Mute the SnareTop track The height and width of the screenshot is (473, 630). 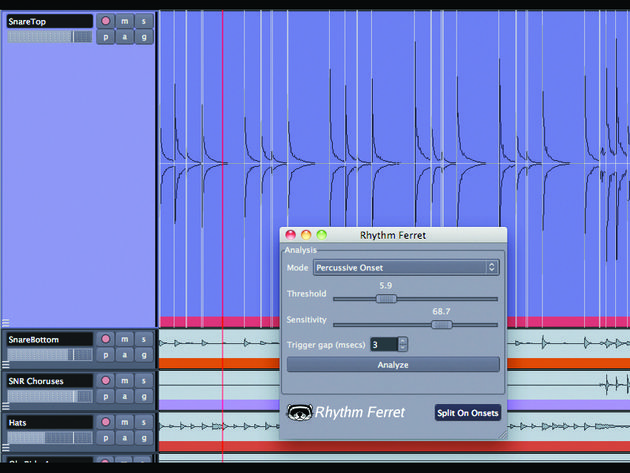pyautogui.click(x=125, y=21)
